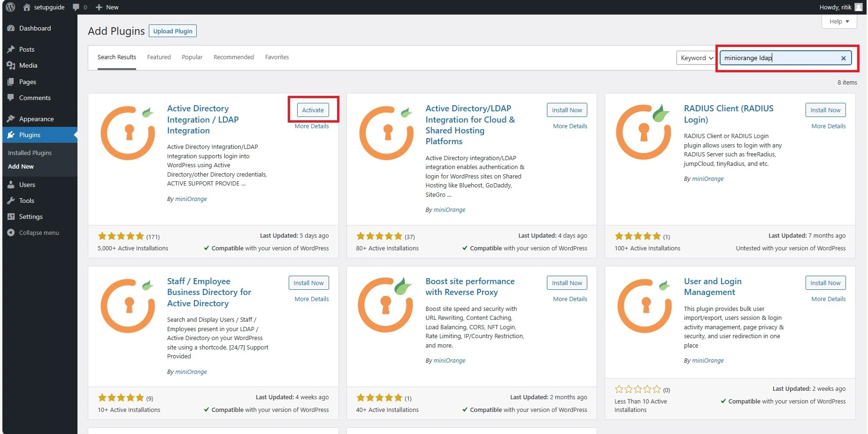Screen dimensions: 868x434
Task: Switch to the Recommended tab
Action: [x=233, y=57]
